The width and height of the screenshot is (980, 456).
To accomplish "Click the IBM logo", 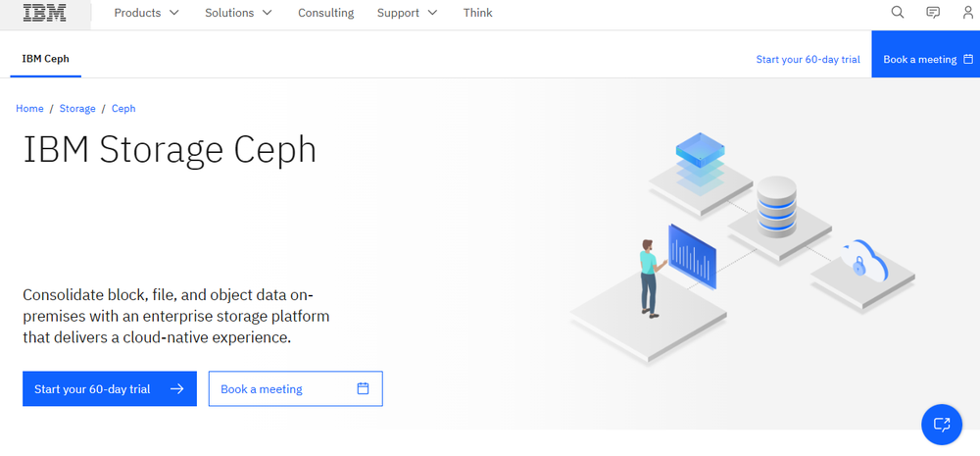I will pos(45,13).
